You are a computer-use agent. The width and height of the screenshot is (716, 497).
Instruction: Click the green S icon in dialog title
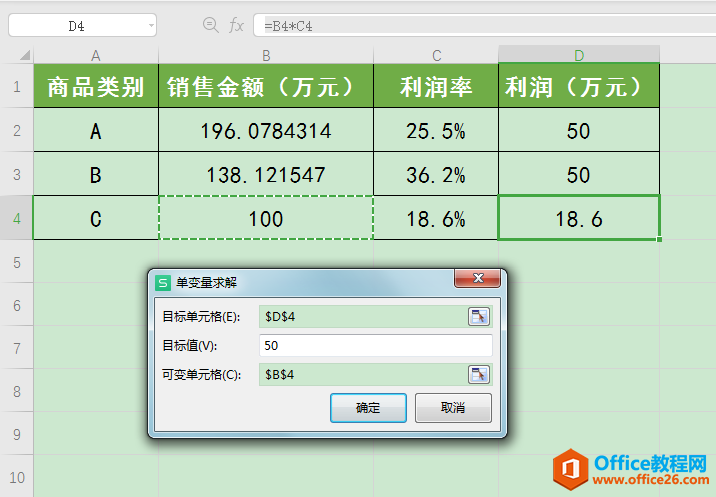[x=163, y=283]
